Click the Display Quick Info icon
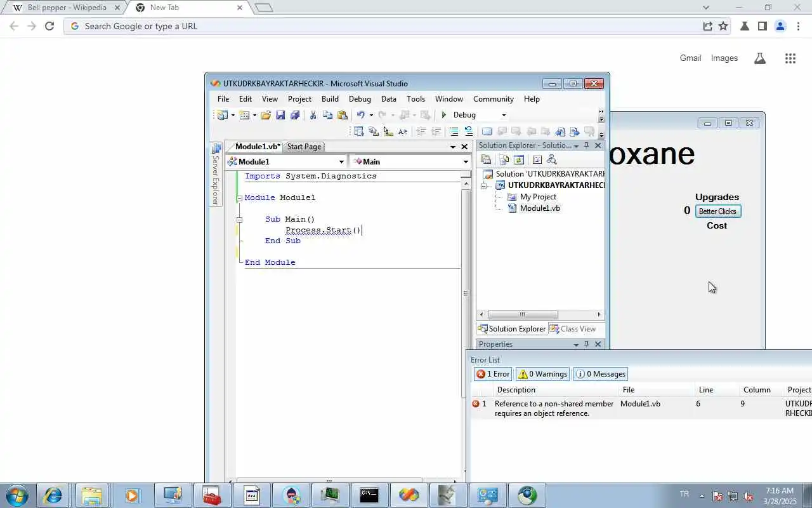812x508 pixels. pos(388,131)
